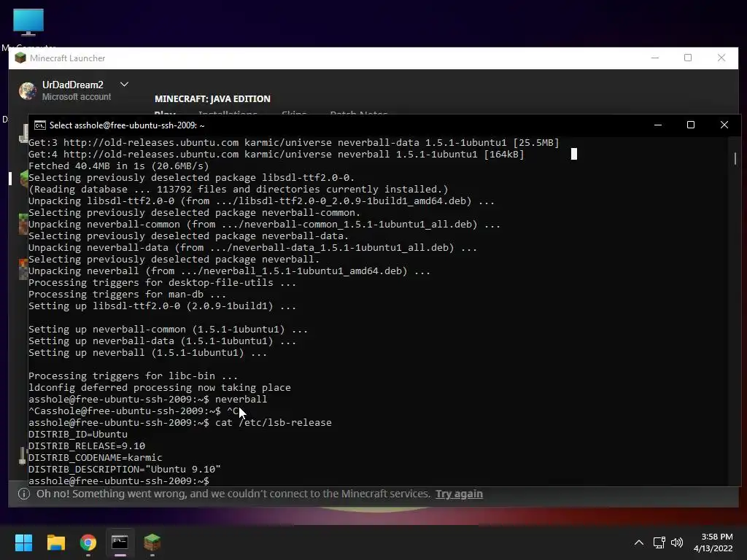This screenshot has width=747, height=560.
Task: Open the volume tray icon
Action: pyautogui.click(x=677, y=542)
